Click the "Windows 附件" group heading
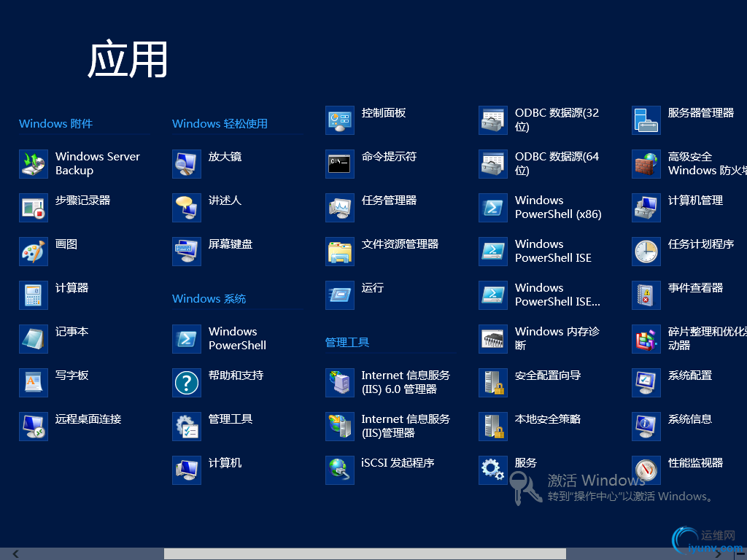Screen dimensions: 747x560 [55, 124]
